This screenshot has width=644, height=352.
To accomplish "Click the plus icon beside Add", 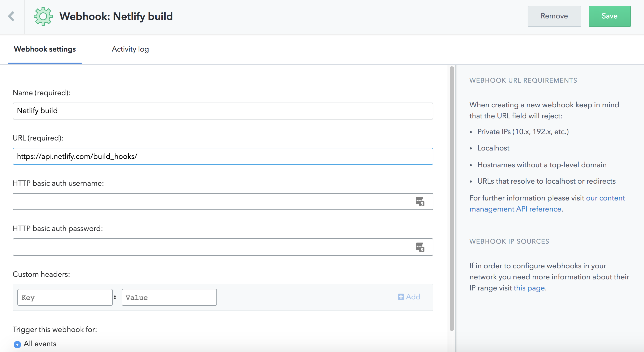I will (x=401, y=297).
